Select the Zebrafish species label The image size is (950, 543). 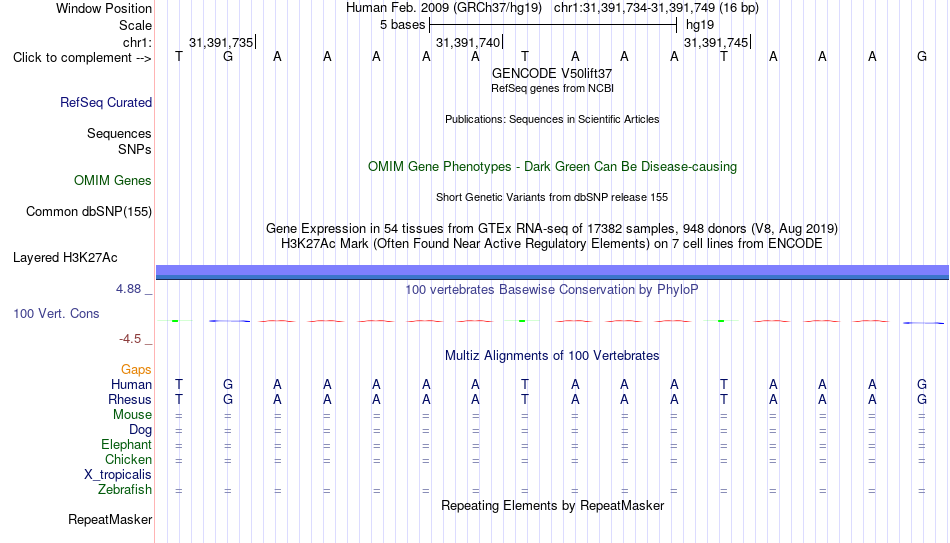pyautogui.click(x=125, y=490)
